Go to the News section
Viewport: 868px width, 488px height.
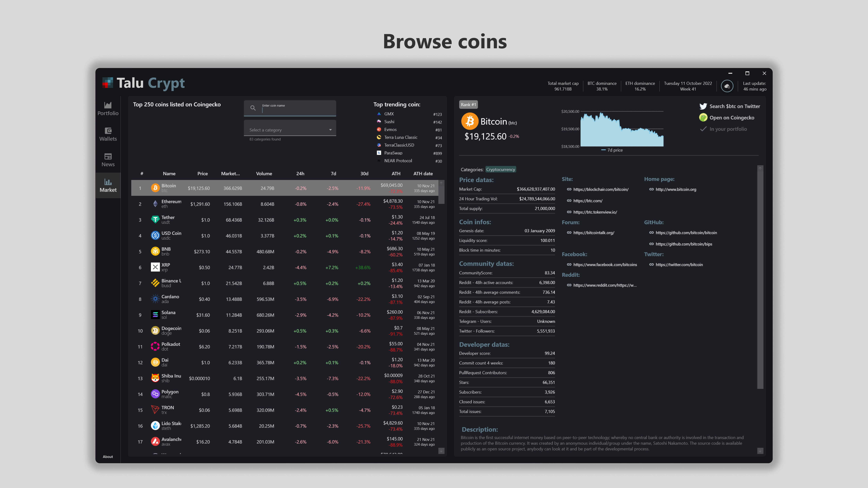tap(108, 160)
